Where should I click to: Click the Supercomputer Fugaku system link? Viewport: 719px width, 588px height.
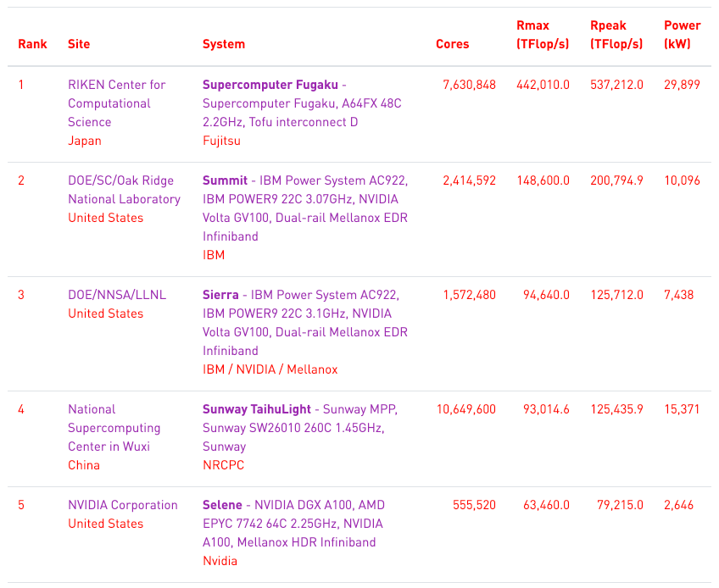coord(270,85)
